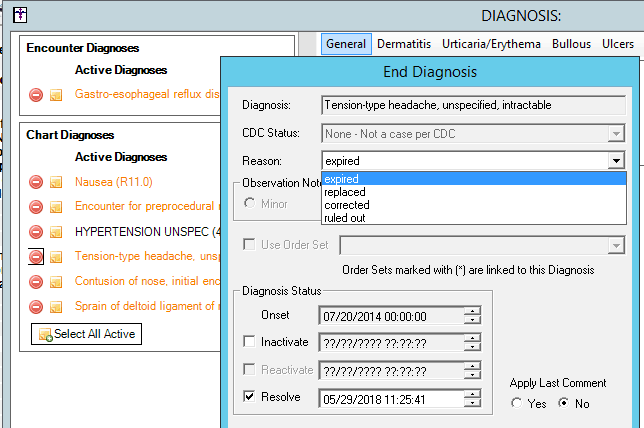Uncheck the Resolve checkbox
Image resolution: width=644 pixels, height=428 pixels.
point(248,397)
